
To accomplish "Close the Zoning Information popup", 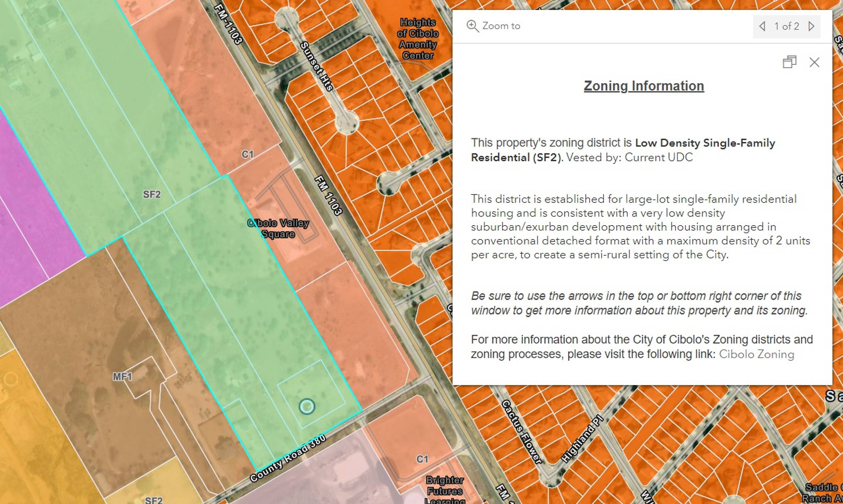I will [x=814, y=62].
